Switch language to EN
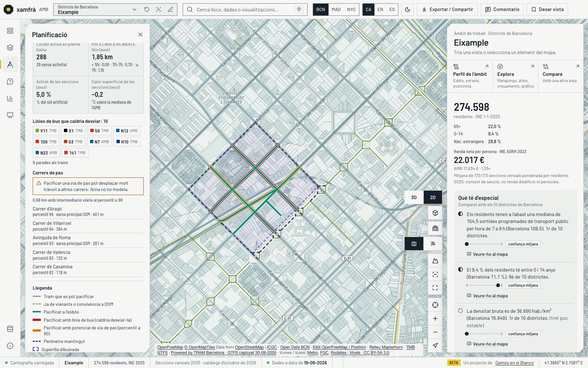Viewport: 588px width, 368px height. pos(380,10)
